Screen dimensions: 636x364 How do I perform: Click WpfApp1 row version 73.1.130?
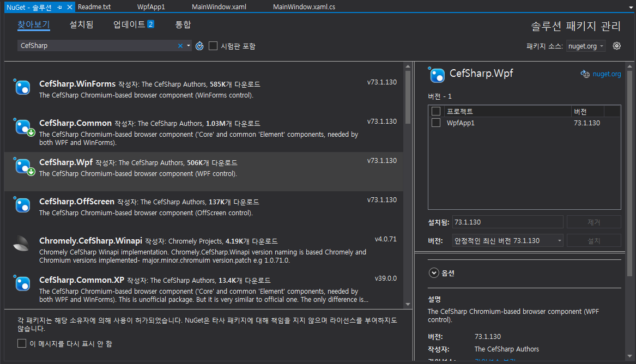pos(587,123)
